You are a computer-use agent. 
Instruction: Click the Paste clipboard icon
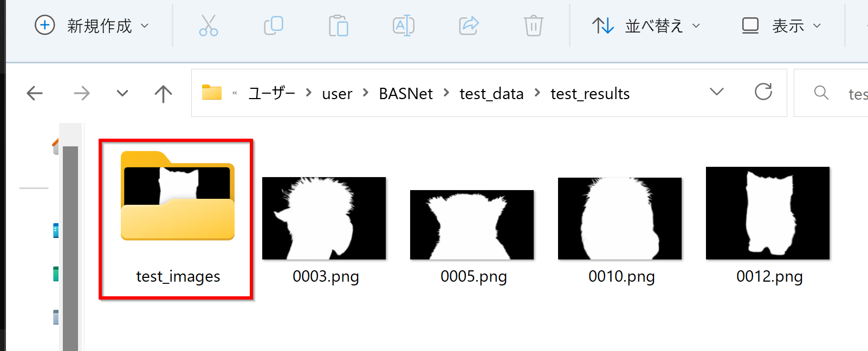pyautogui.click(x=339, y=25)
